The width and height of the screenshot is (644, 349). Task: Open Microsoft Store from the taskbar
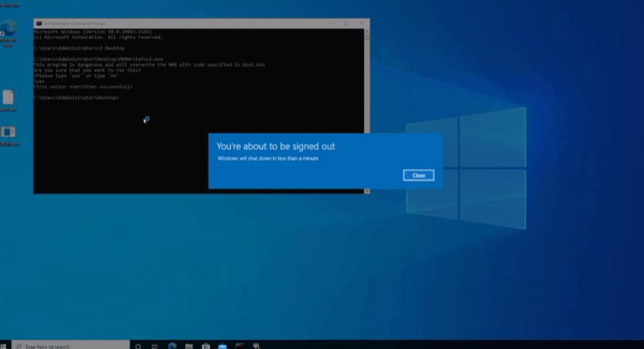point(206,347)
